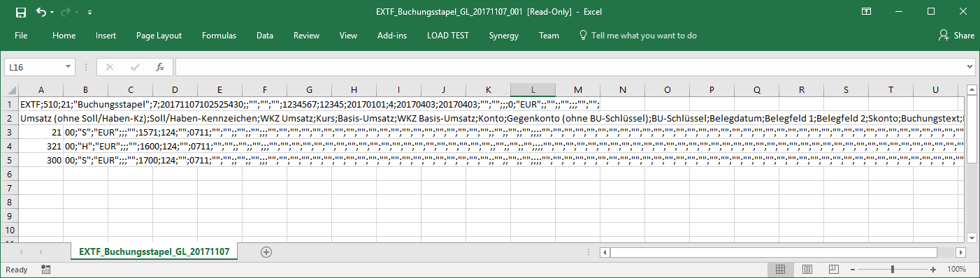Save the workbook using the floppy disk icon

click(21, 12)
